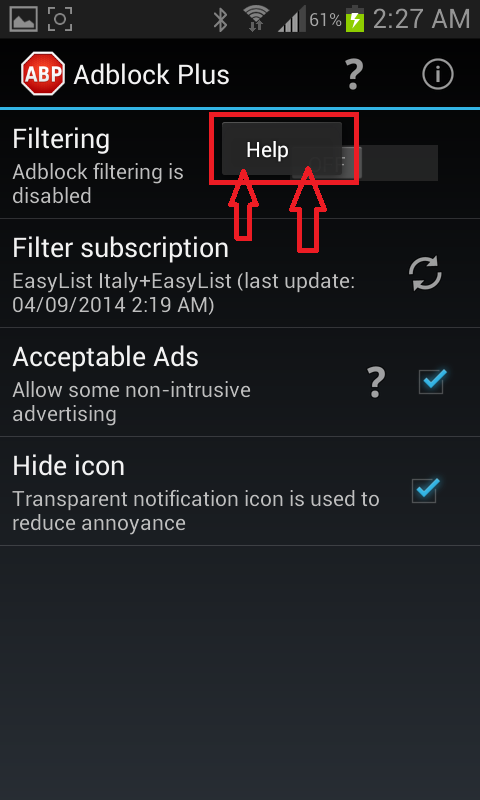Tap the Adblock Plus app title

(x=151, y=76)
